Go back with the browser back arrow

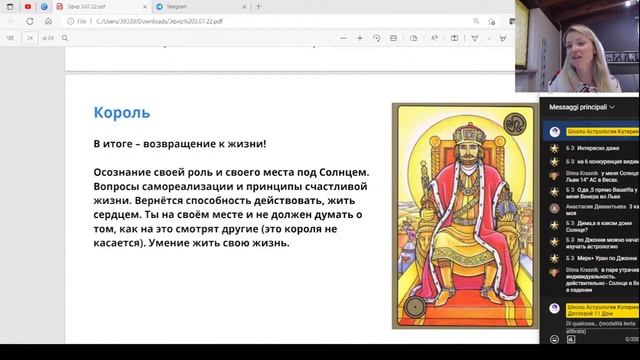click(11, 21)
